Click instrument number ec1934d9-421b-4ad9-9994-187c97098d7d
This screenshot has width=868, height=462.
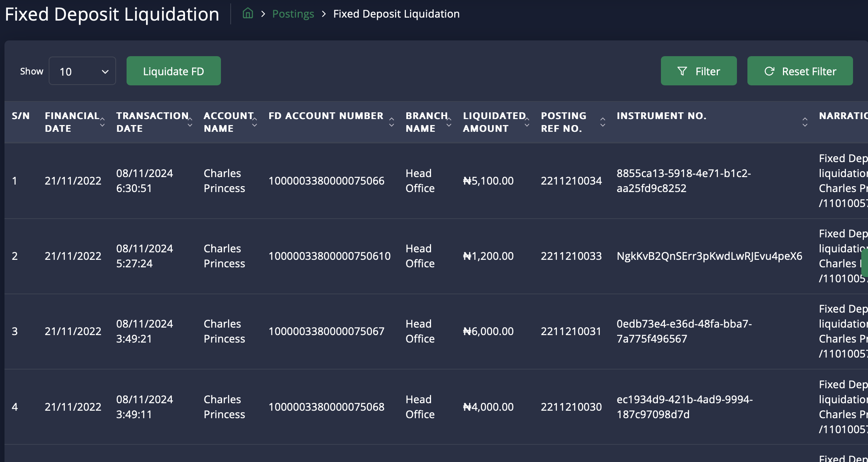(684, 407)
